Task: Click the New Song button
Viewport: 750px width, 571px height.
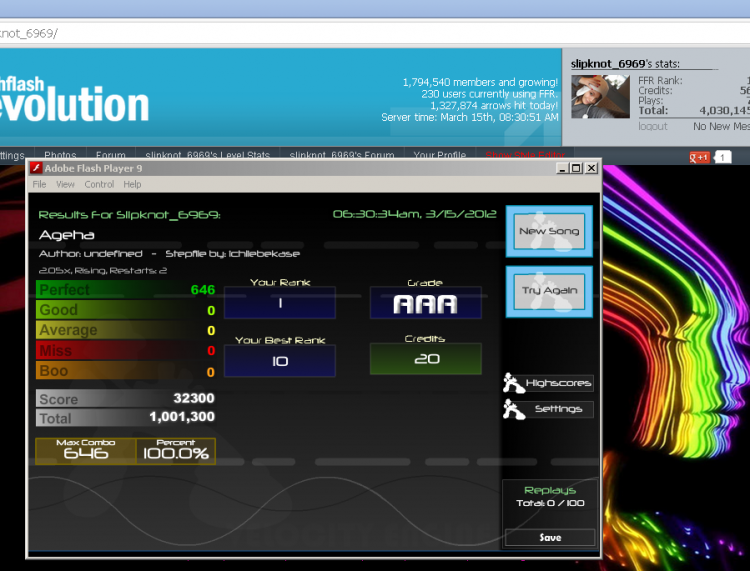Action: tap(549, 231)
